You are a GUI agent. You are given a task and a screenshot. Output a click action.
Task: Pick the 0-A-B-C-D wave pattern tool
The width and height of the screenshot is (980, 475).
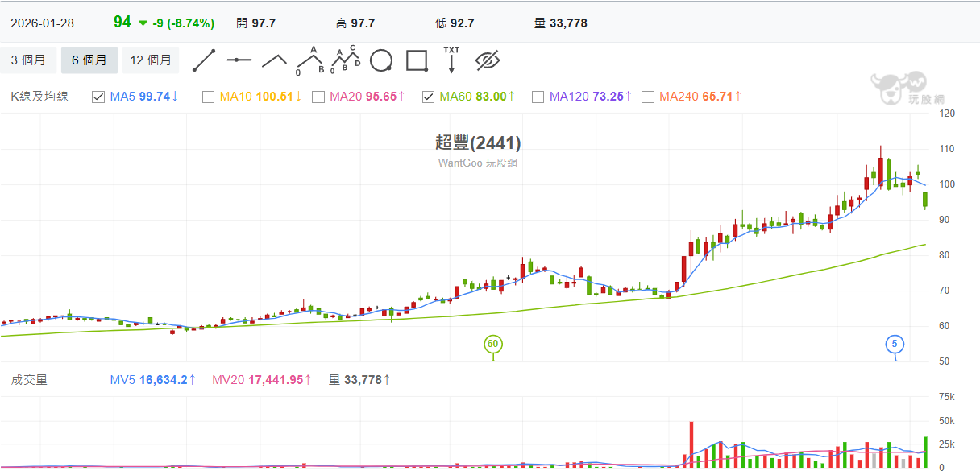point(346,60)
